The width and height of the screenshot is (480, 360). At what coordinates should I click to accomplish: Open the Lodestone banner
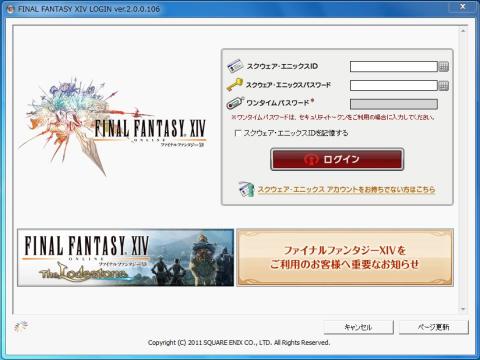125,257
